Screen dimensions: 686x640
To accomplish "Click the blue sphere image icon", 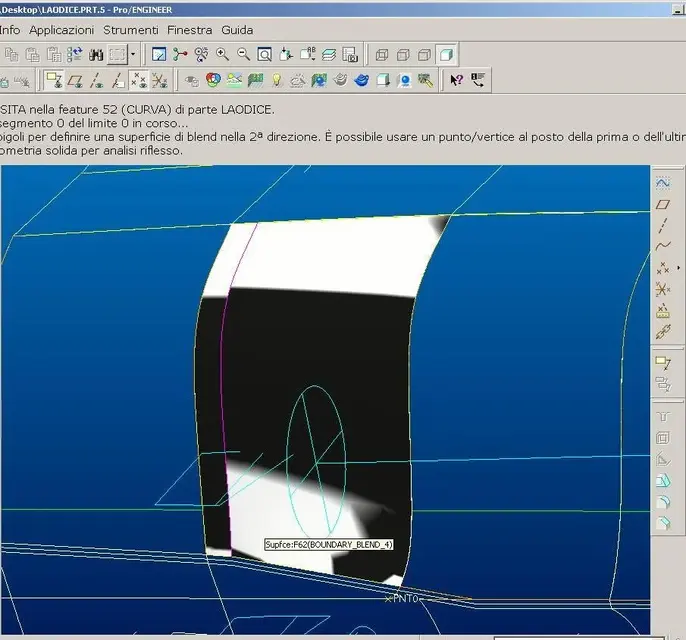I will point(405,80).
